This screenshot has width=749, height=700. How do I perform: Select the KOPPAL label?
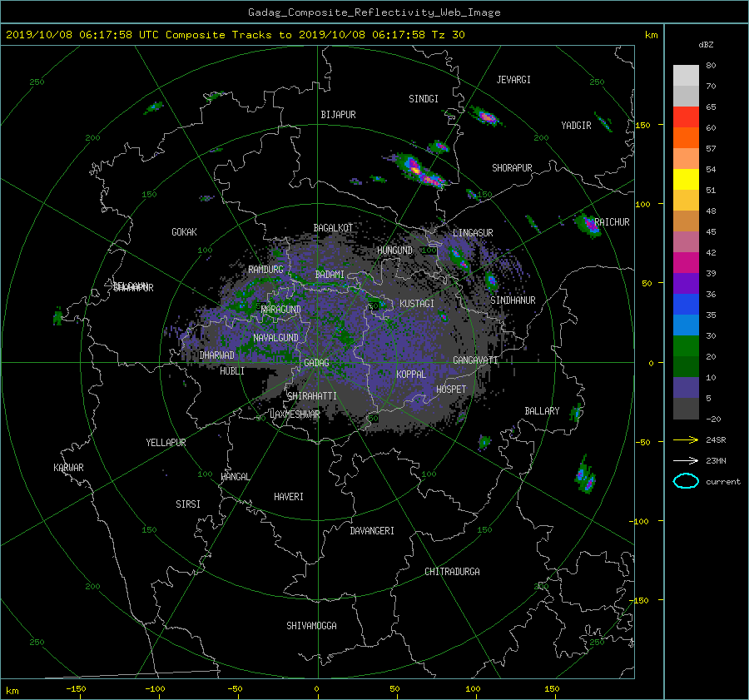tap(411, 375)
